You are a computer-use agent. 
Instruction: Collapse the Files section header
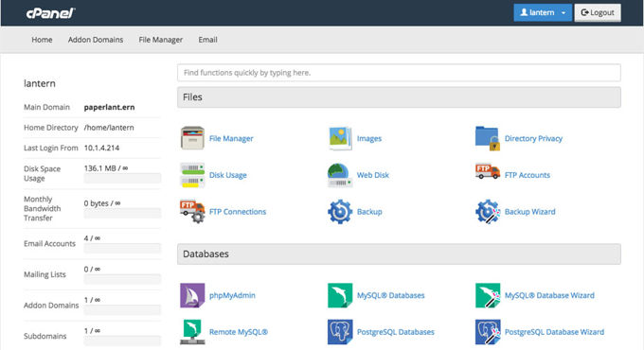pos(399,97)
